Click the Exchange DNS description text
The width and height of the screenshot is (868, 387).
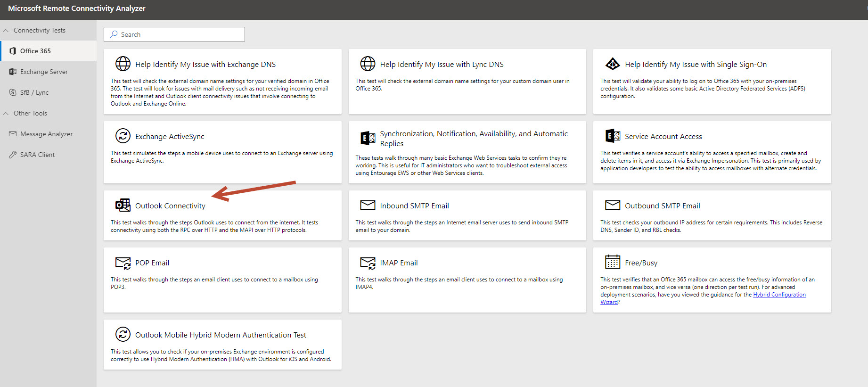(220, 92)
